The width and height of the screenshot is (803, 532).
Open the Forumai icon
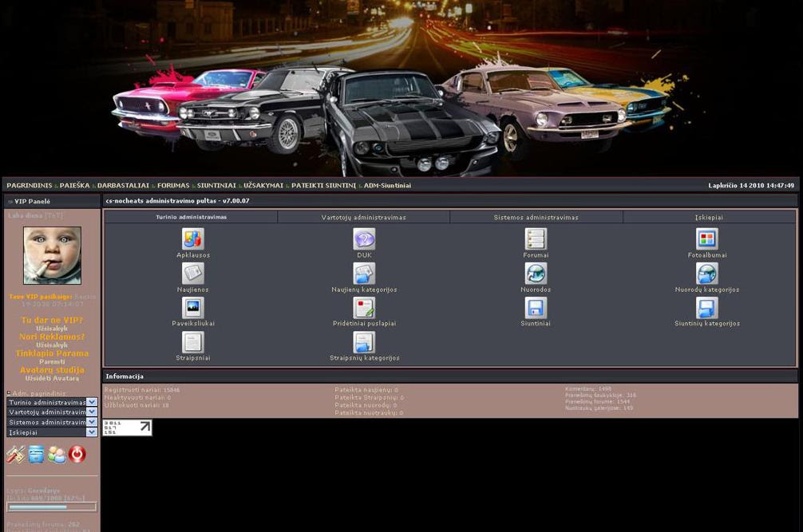click(x=536, y=239)
